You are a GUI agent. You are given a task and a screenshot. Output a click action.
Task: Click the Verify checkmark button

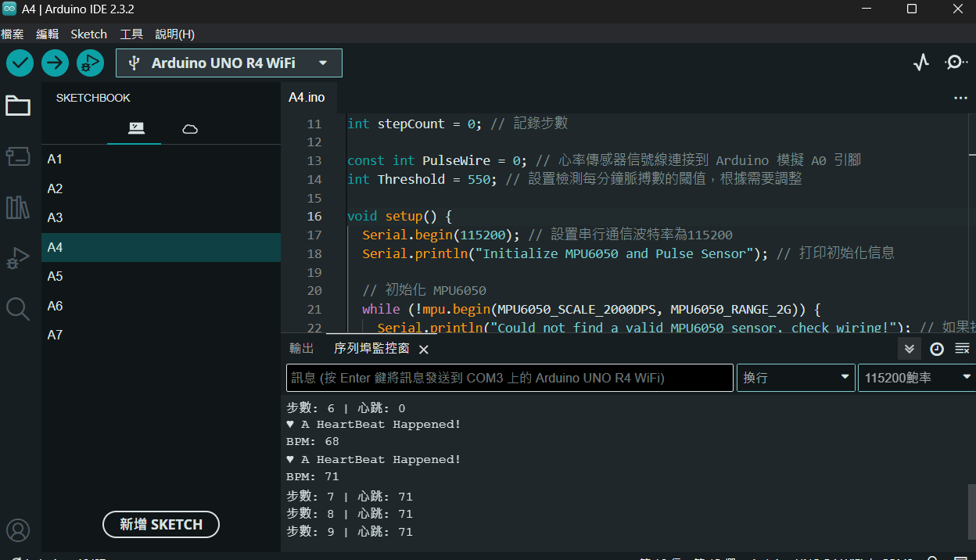(20, 63)
